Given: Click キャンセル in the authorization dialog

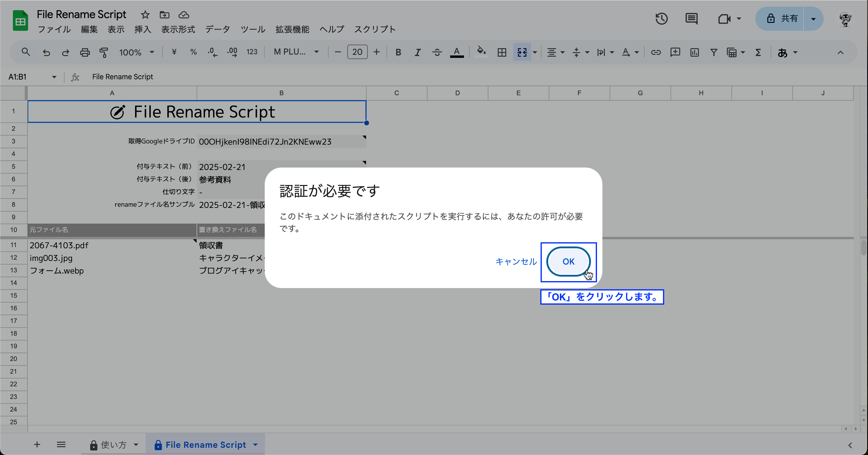Looking at the screenshot, I should point(516,261).
